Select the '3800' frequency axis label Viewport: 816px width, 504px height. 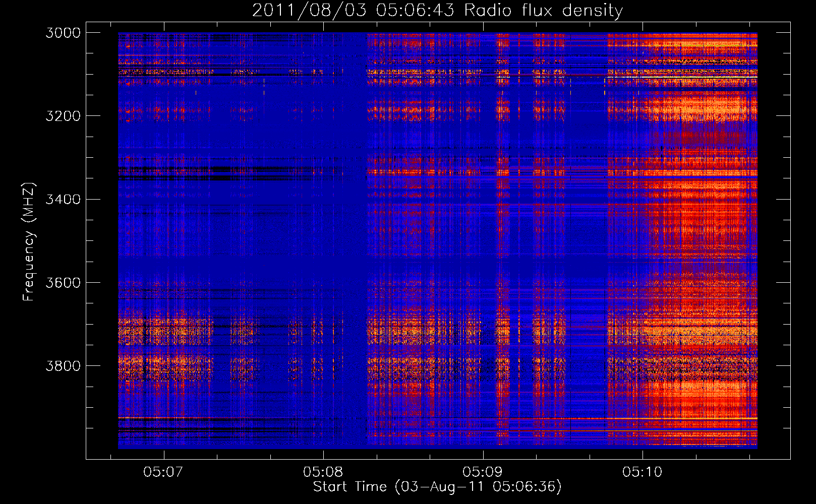pyautogui.click(x=63, y=365)
